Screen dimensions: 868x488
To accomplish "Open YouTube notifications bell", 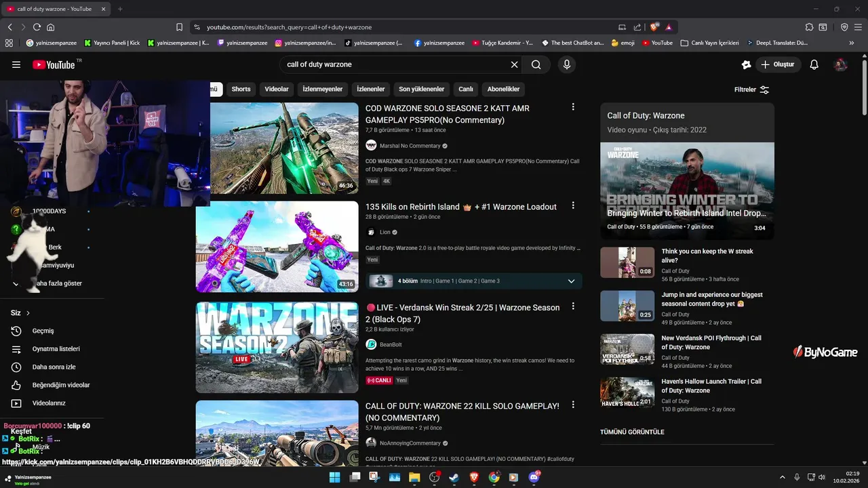I will pos(814,64).
